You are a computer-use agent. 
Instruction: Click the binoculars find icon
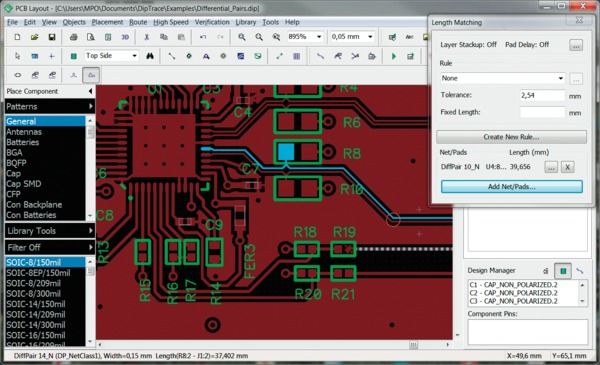pyautogui.click(x=150, y=56)
